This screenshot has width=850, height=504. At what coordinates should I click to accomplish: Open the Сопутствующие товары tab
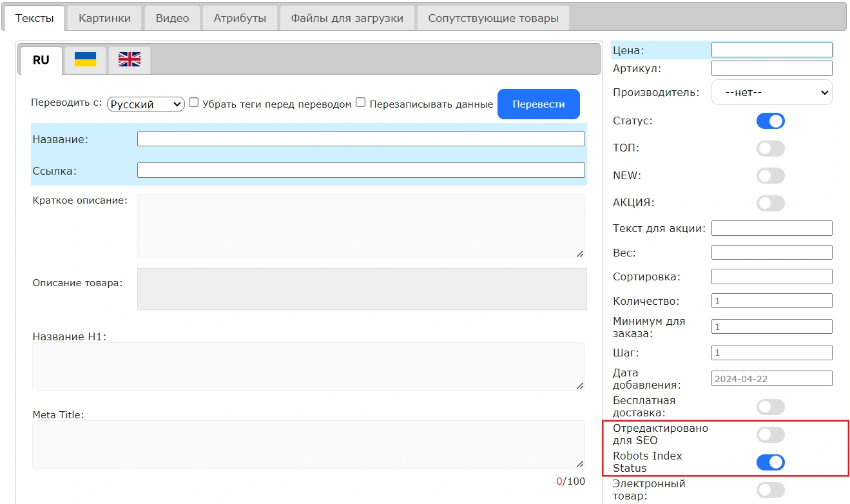(493, 18)
